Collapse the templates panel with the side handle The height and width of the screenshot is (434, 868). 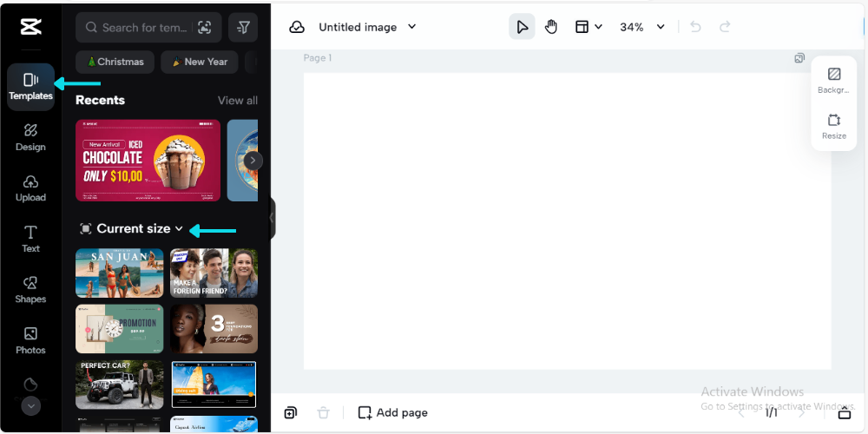pyautogui.click(x=271, y=218)
